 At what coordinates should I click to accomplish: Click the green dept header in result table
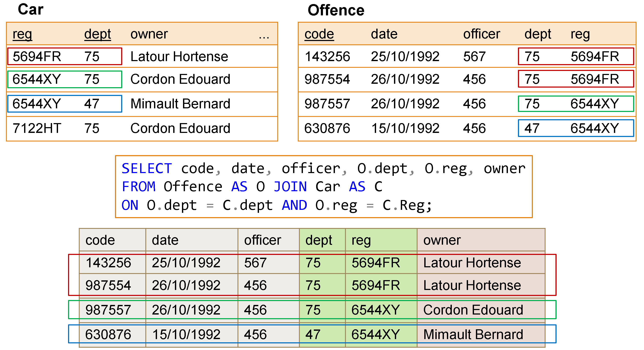coord(318,240)
